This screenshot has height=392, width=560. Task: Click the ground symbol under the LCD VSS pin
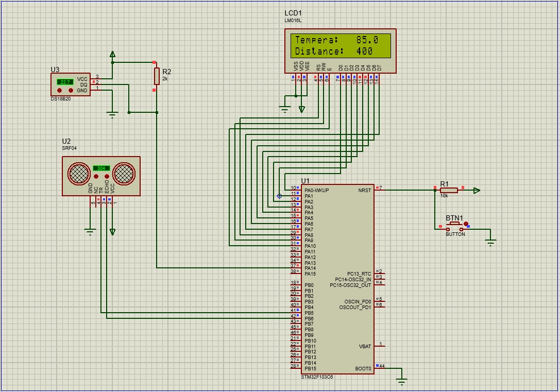click(x=285, y=108)
